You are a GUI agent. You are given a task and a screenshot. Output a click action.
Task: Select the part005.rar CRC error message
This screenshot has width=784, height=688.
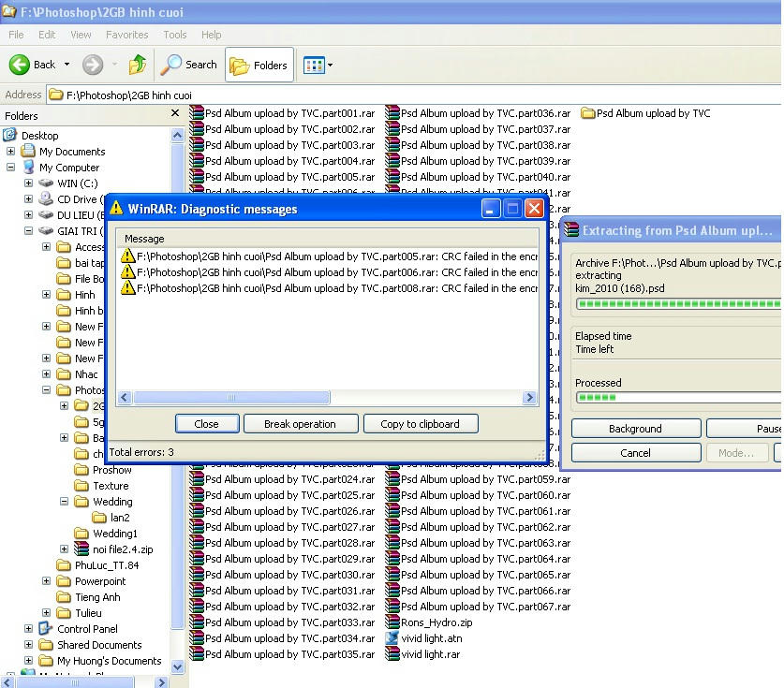329,256
